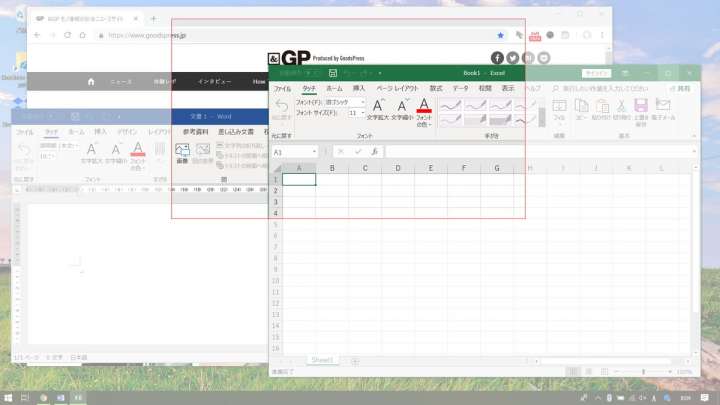Image resolution: width=720 pixels, height=405 pixels.
Task: Open the 差し込み文書 tab in Word
Action: (236, 132)
